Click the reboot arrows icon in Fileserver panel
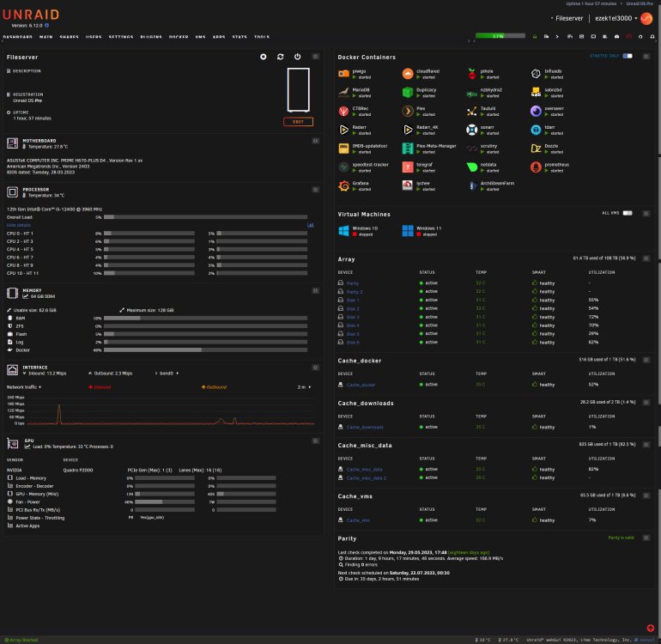661x644 pixels. point(280,57)
